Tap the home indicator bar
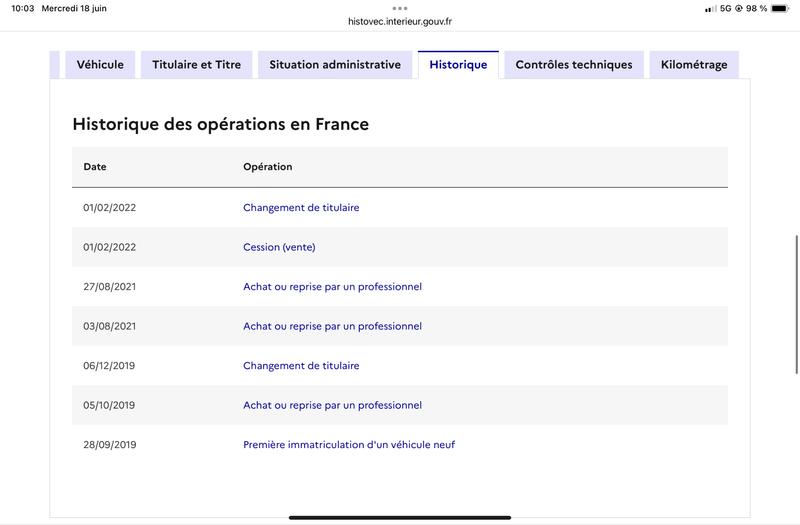The image size is (800, 525). point(400,517)
